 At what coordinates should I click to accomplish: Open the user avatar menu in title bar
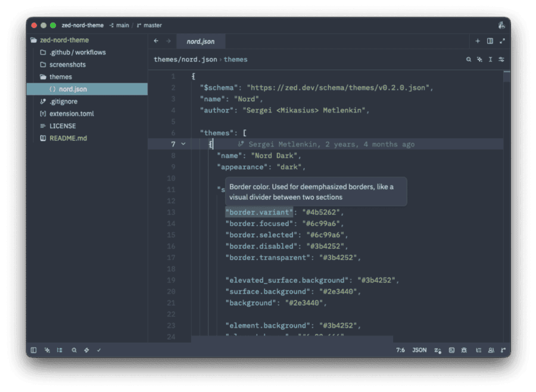[x=501, y=25]
